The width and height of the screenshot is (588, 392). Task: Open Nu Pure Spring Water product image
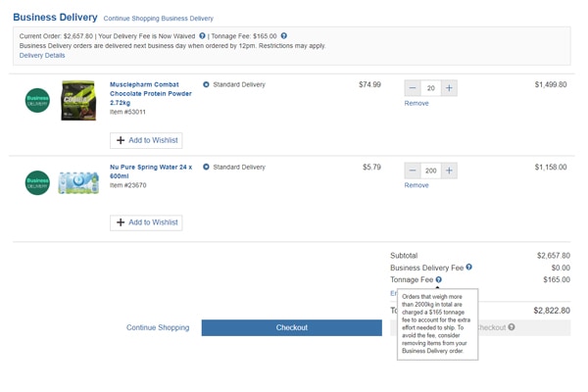(x=78, y=183)
